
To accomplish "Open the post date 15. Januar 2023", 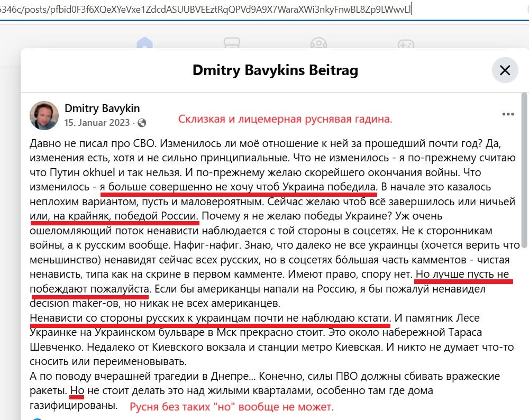I will pyautogui.click(x=97, y=123).
